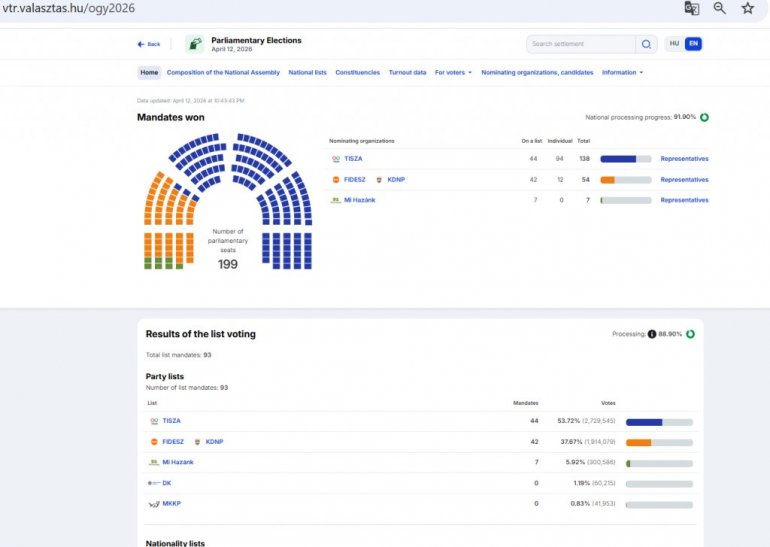Expand the For voters dropdown menu
This screenshot has height=547, width=770.
pos(453,73)
